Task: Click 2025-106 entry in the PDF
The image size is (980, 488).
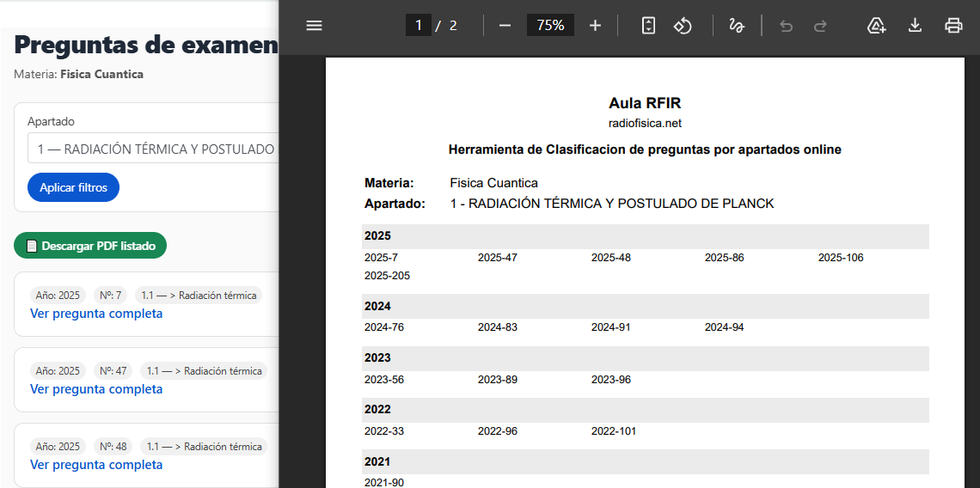Action: 841,258
